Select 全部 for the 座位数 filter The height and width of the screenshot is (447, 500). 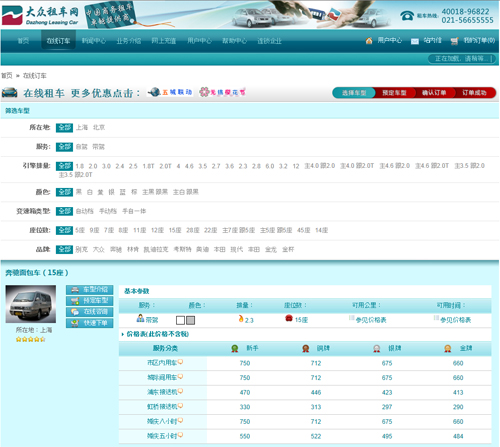(x=64, y=230)
